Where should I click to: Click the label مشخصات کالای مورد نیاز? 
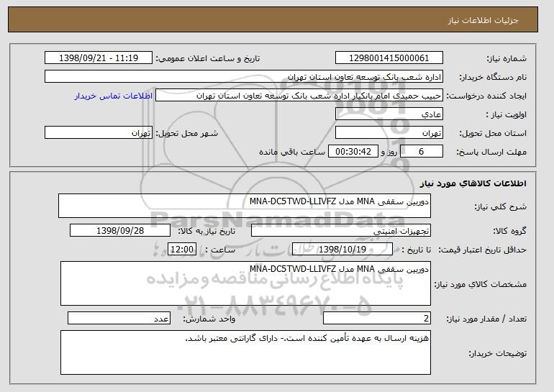point(480,284)
